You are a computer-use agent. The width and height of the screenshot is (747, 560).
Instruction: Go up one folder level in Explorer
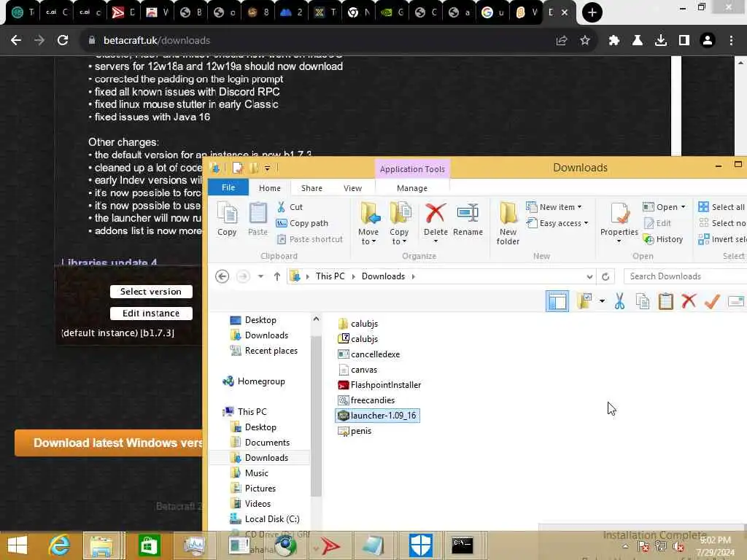pos(276,276)
